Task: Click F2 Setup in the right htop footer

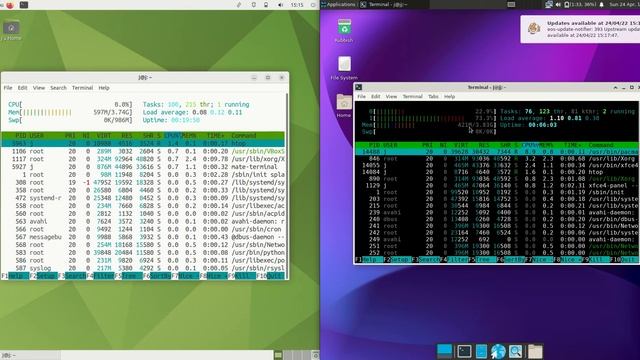Action: click(x=398, y=260)
